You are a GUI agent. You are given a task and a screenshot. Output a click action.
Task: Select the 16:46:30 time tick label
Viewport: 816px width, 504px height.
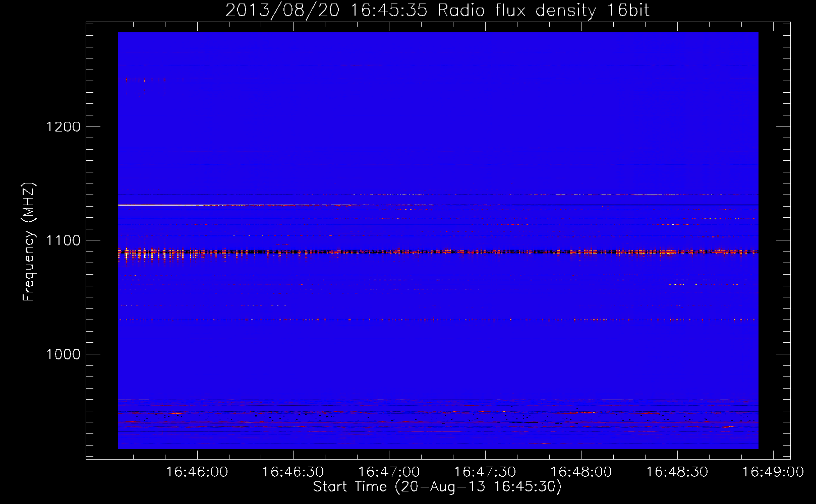coord(293,472)
